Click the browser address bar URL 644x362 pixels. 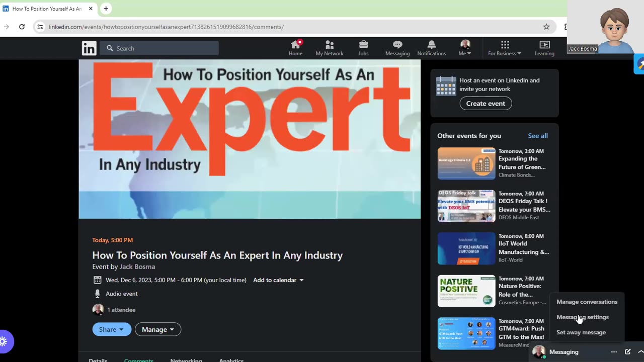[166, 27]
